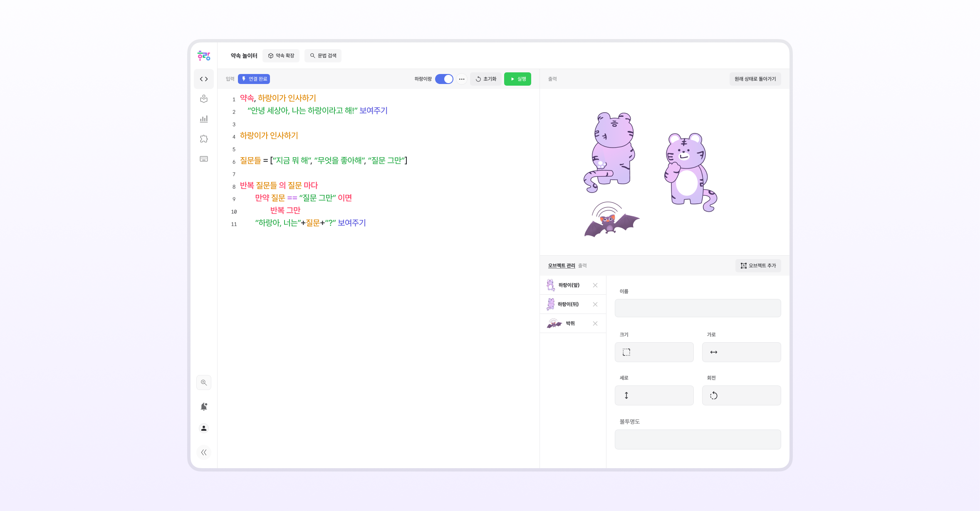Click the bar chart sidebar icon
Viewport: 980px width, 511px height.
(204, 119)
